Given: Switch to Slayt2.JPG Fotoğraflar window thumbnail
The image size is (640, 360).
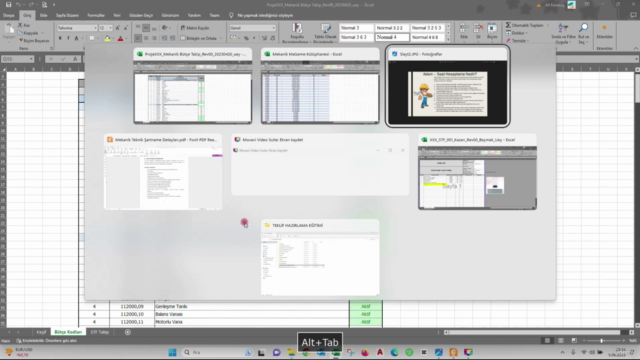Looking at the screenshot, I should (448, 86).
